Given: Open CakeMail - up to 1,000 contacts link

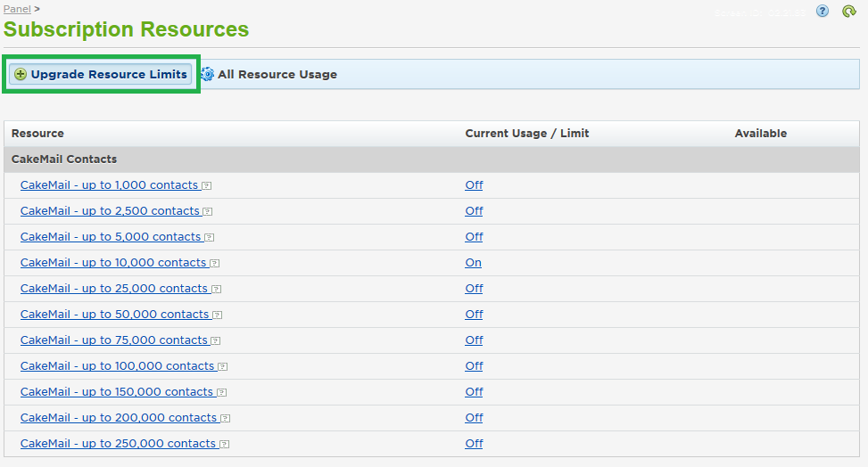Looking at the screenshot, I should tap(109, 184).
